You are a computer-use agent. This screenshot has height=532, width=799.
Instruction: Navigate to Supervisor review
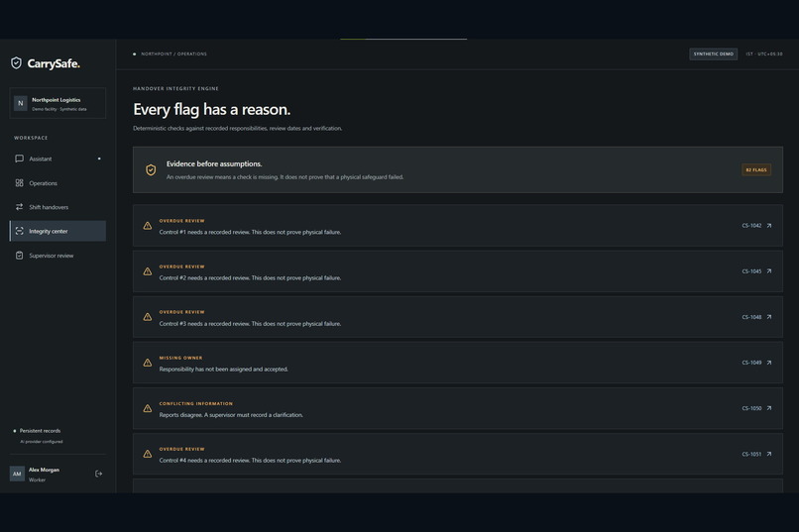click(57, 256)
